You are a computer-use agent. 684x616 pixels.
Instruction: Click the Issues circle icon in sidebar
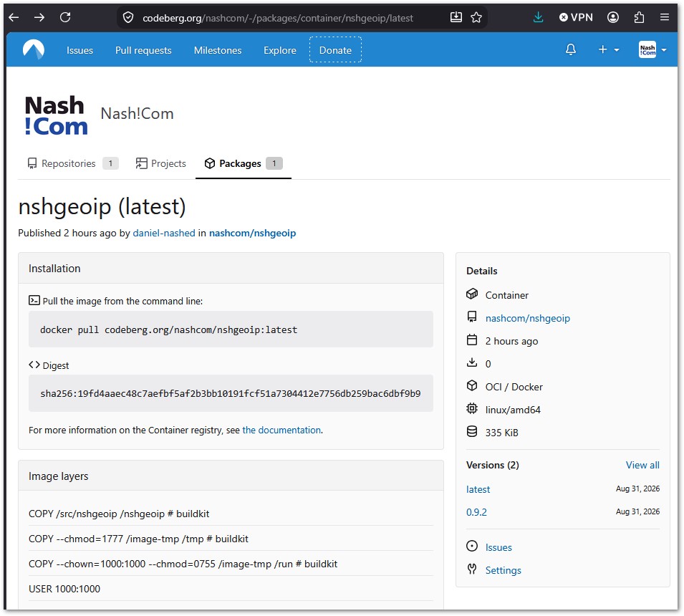[472, 547]
